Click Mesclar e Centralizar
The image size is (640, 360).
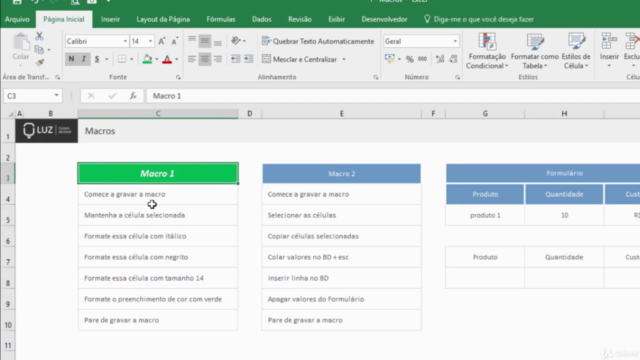pyautogui.click(x=300, y=59)
